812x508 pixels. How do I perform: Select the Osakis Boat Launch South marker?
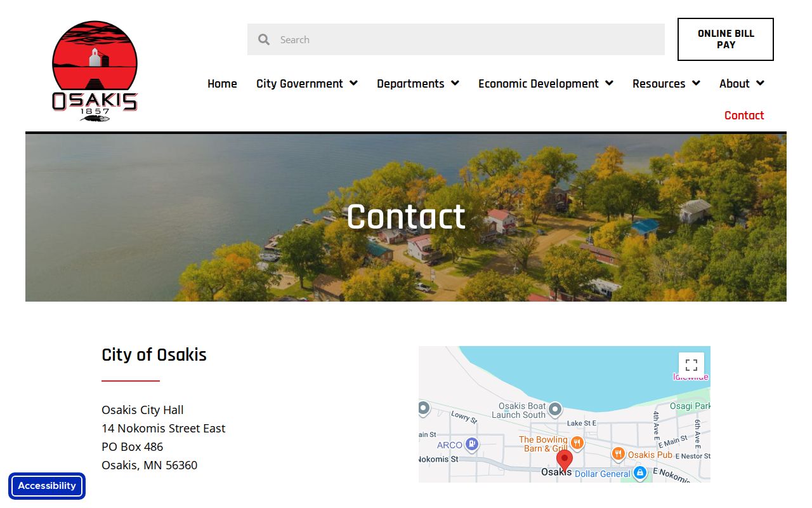tap(556, 409)
